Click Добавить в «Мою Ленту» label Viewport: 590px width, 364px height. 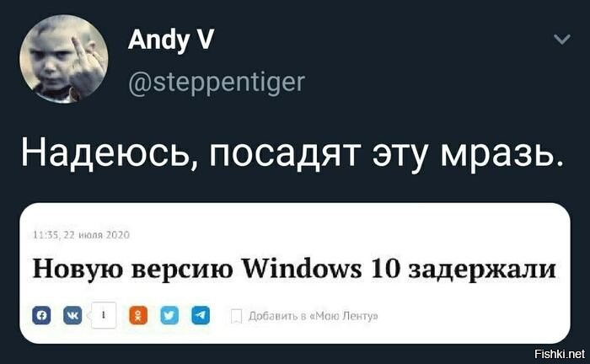(x=313, y=316)
